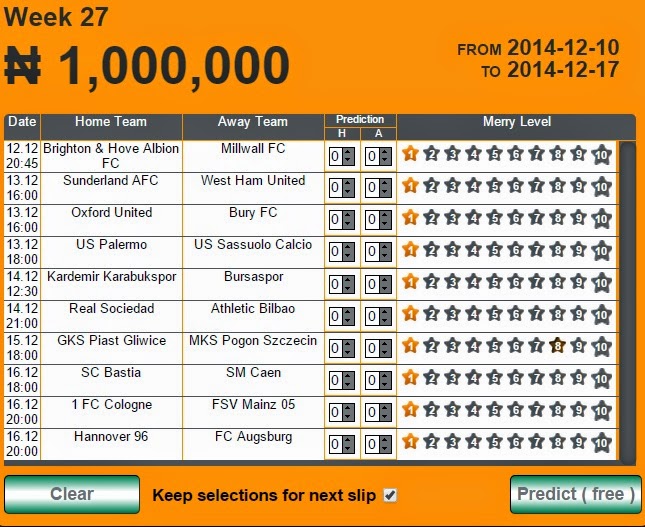Set merry level 5 for Sunderland match
645x527 pixels.
pos(494,186)
